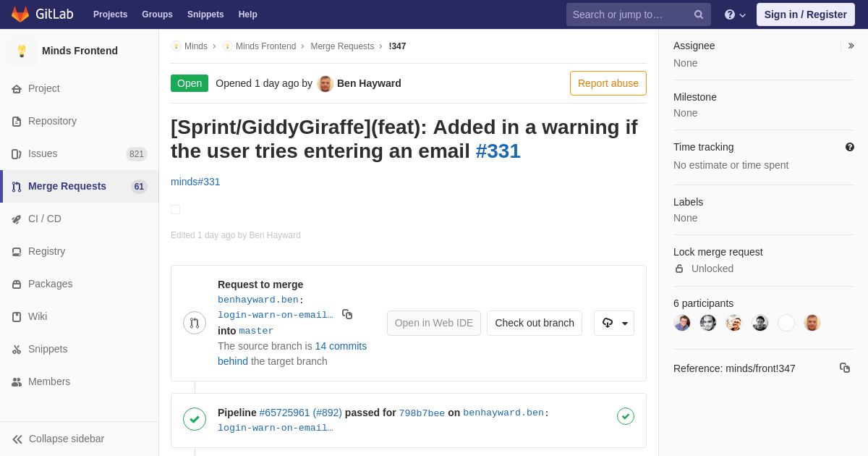Open the Help top menu
This screenshot has width=868, height=456.
[248, 14]
